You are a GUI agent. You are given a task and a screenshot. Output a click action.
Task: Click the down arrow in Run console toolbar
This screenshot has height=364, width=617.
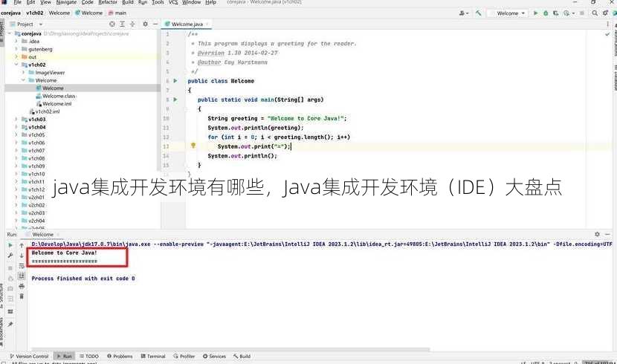[x=22, y=256]
